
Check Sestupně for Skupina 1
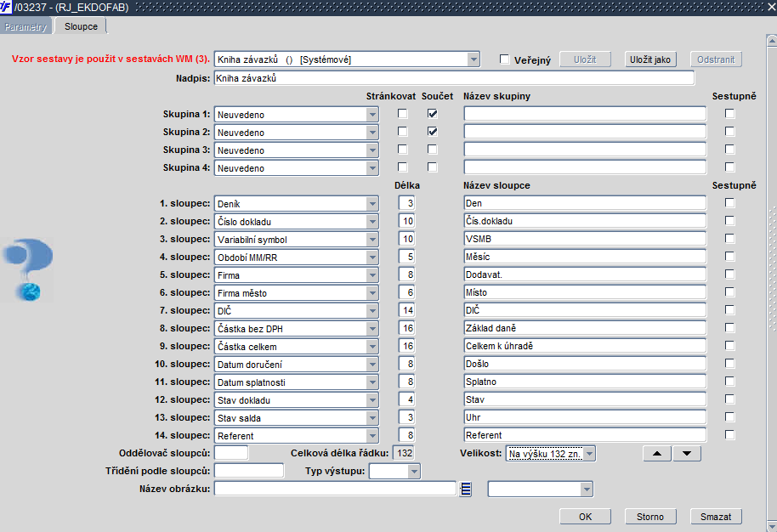(730, 114)
